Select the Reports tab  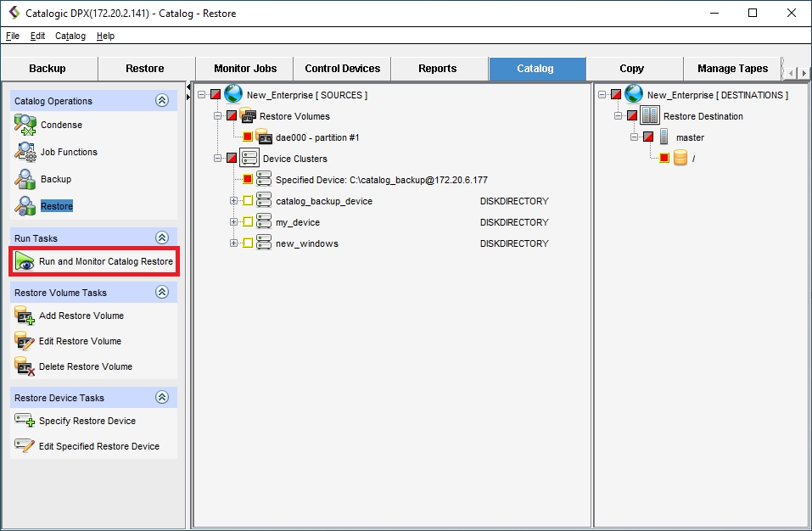(437, 69)
